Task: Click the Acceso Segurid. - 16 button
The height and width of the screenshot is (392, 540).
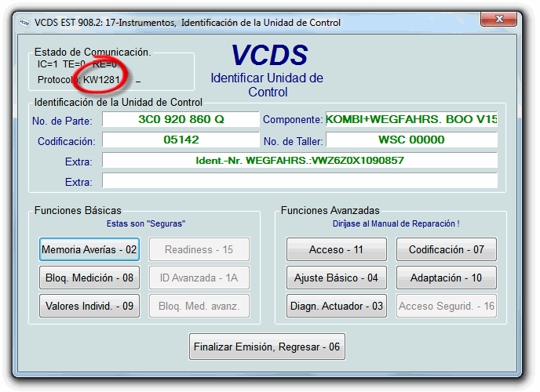Action: 447,306
